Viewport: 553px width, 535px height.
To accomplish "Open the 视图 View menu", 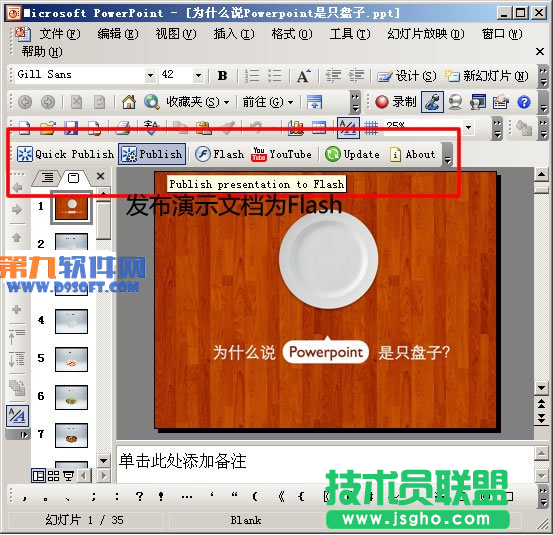I will click(x=176, y=34).
